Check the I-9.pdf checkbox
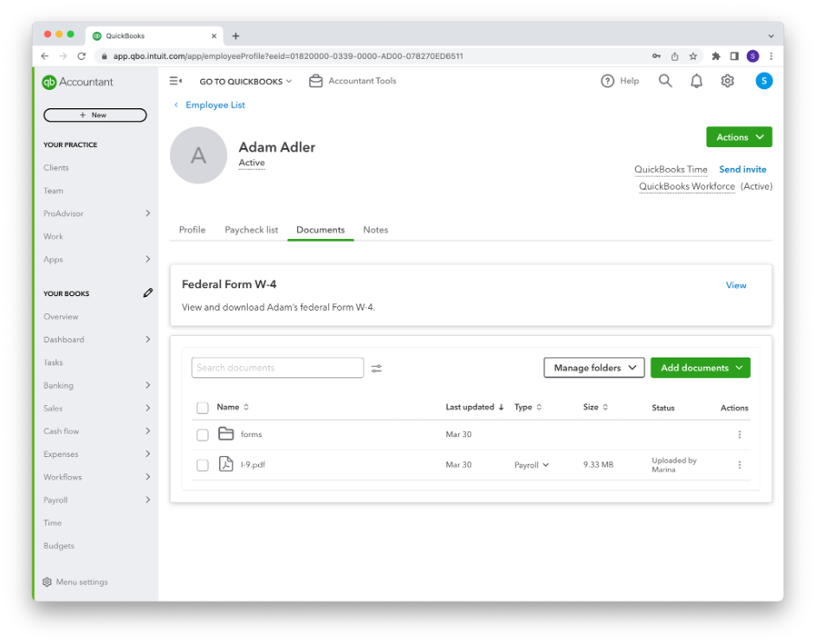Screen dimensions: 816x644 [203, 465]
